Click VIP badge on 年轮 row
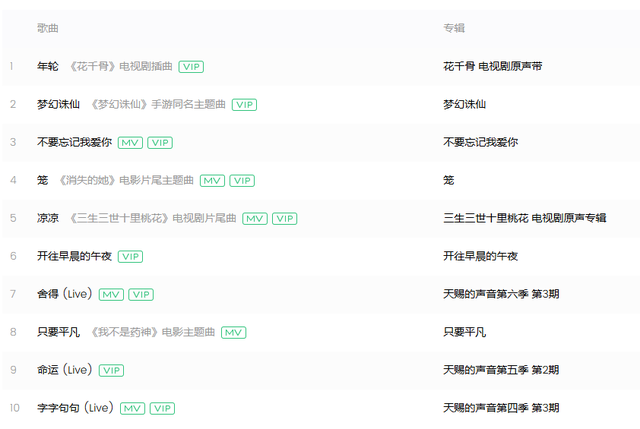The height and width of the screenshot is (429, 640). [x=191, y=67]
